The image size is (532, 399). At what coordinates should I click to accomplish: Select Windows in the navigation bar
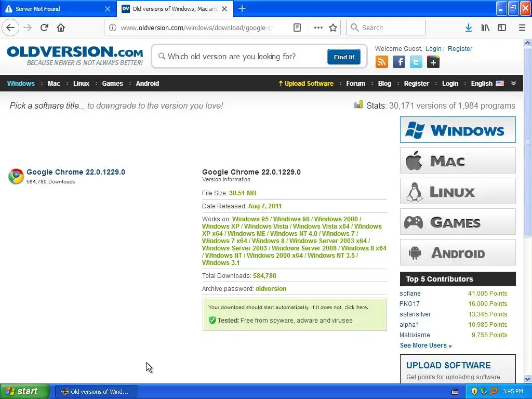pos(21,84)
